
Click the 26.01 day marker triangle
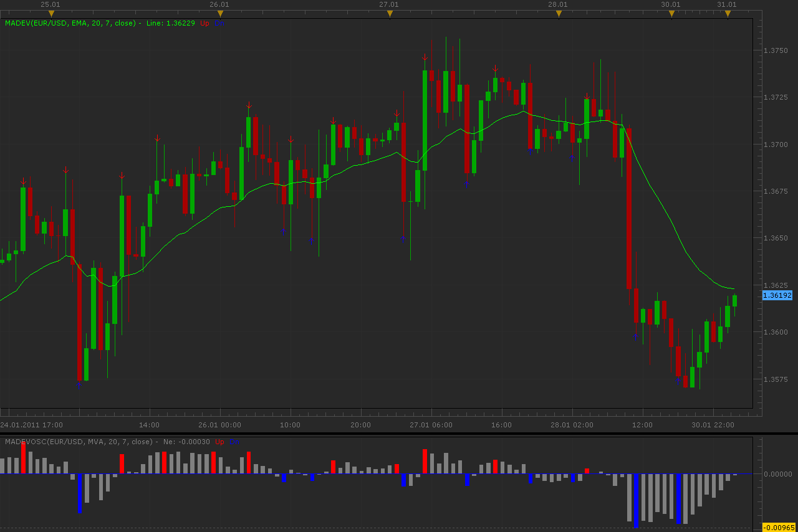[x=220, y=14]
